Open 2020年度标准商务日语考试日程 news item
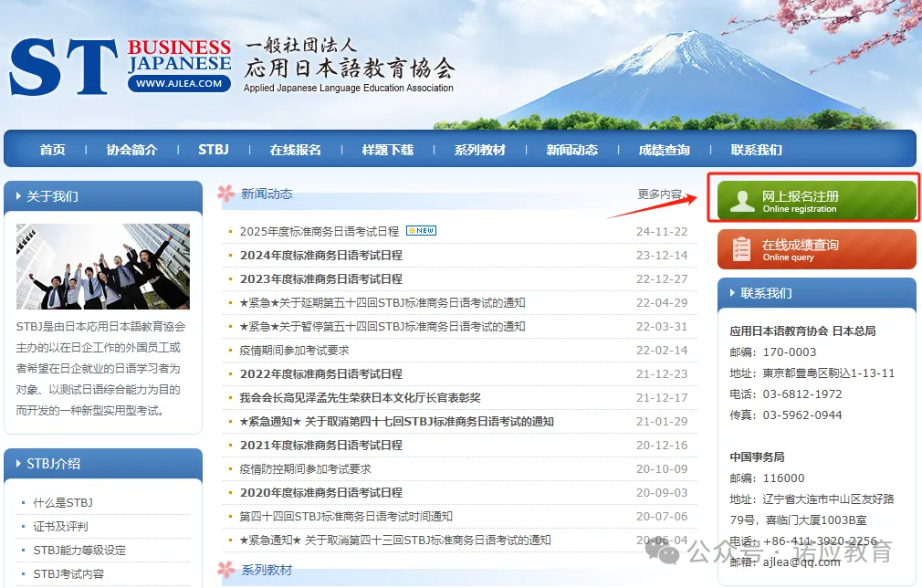The height and width of the screenshot is (588, 922). point(321,493)
